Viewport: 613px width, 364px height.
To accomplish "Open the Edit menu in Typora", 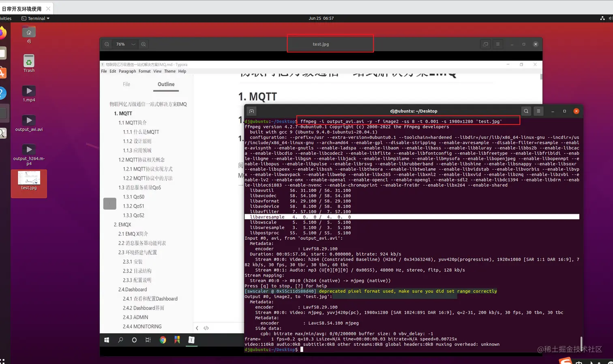I will click(113, 71).
